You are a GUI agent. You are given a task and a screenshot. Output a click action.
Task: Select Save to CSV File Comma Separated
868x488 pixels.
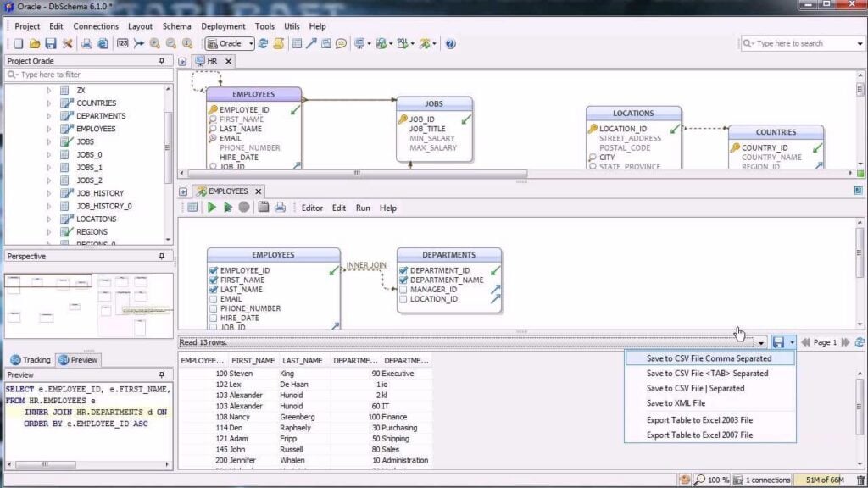pos(709,358)
